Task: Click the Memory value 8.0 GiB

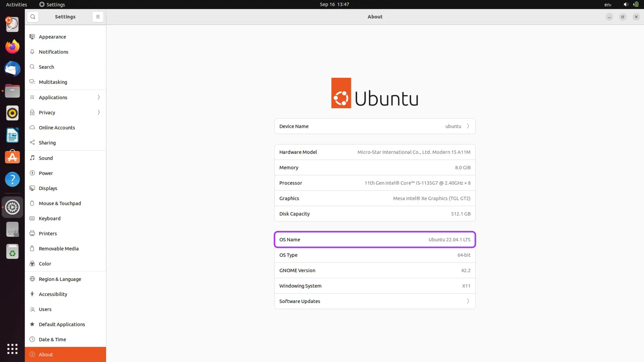Action: [x=463, y=168]
